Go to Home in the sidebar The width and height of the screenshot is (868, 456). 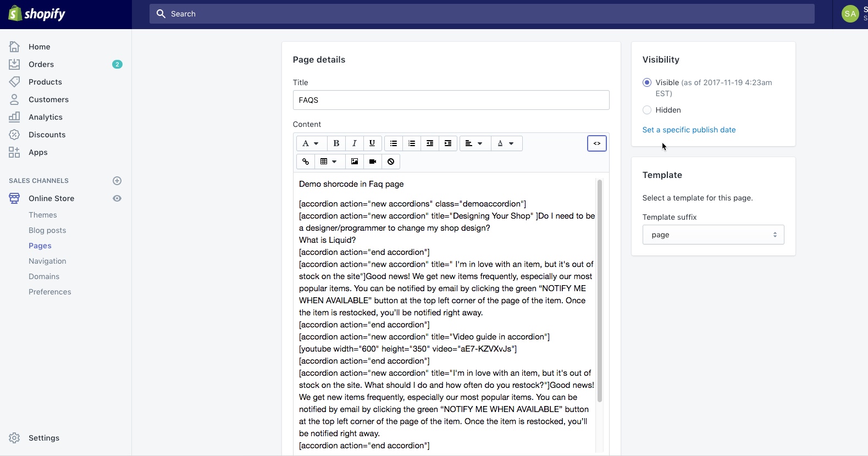coord(40,47)
